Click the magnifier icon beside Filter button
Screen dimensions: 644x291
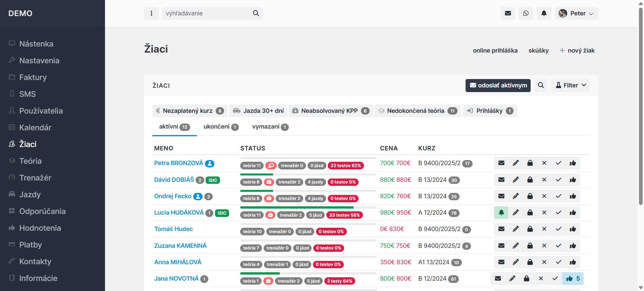tap(541, 85)
